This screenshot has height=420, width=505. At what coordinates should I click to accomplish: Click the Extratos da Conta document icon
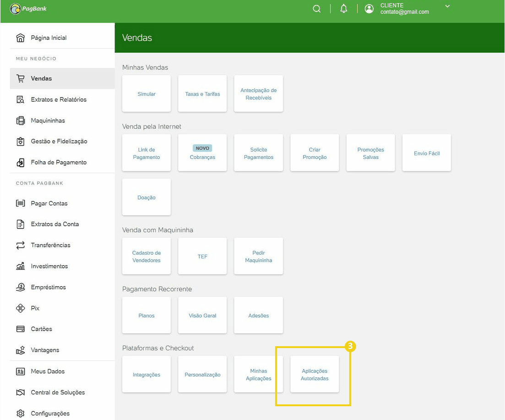pos(20,224)
